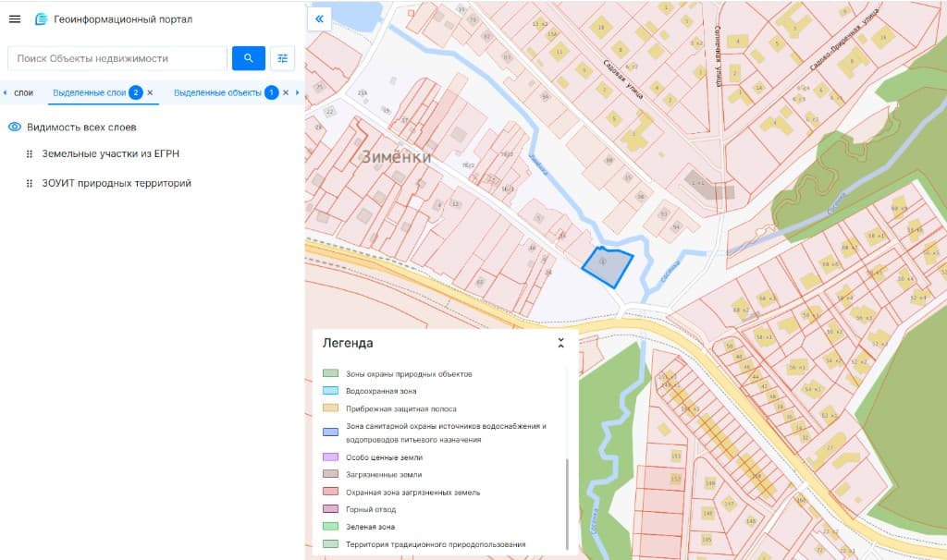Click the Выделенные слои count badge
The height and width of the screenshot is (560, 947).
[x=135, y=93]
